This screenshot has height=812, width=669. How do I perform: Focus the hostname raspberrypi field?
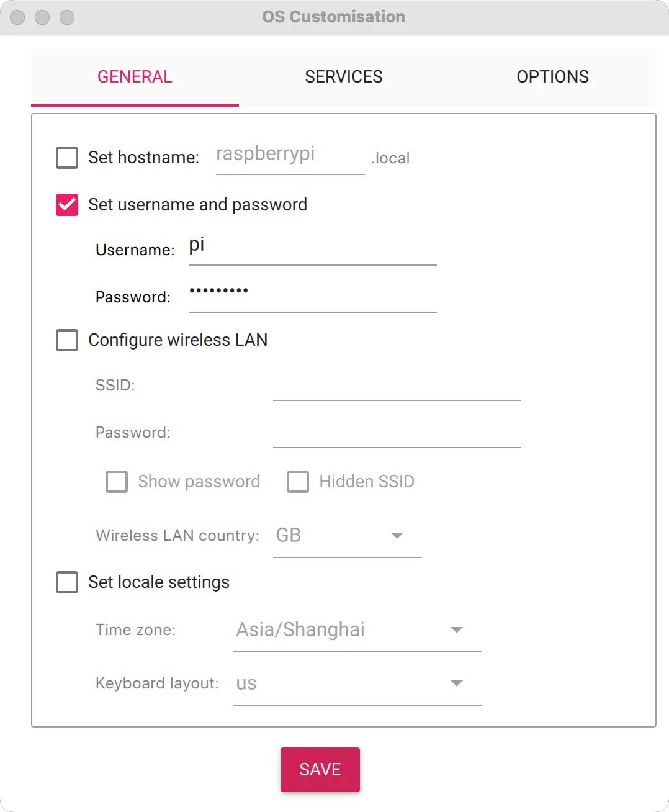(x=290, y=156)
